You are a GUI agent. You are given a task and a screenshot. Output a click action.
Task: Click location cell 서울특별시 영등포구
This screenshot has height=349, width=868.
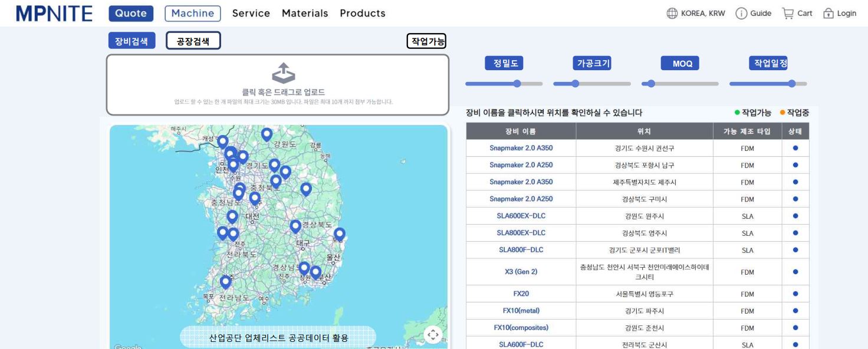click(644, 294)
